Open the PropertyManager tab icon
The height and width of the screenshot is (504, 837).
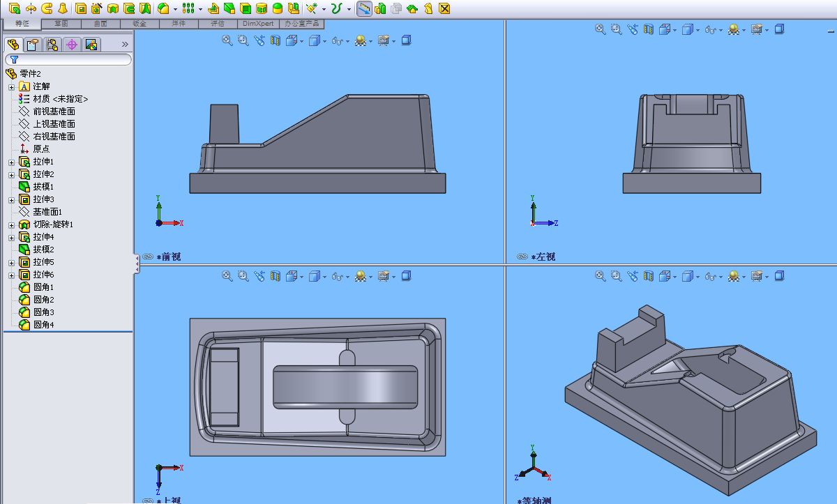(32, 45)
